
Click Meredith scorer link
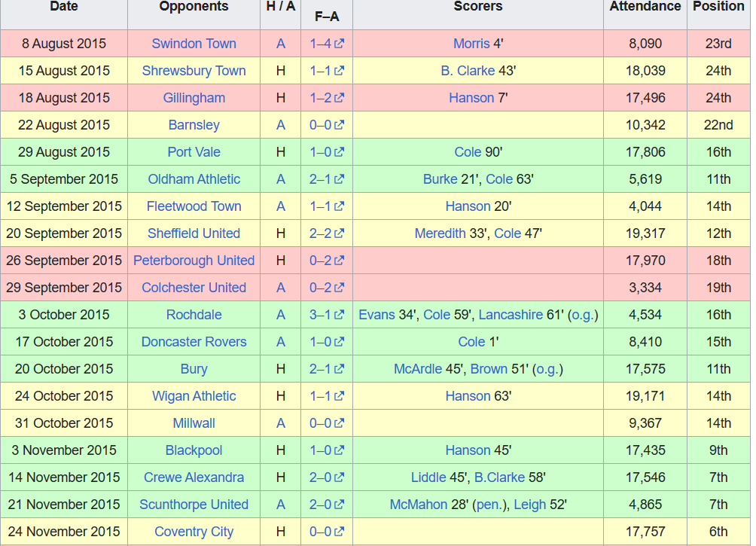pyautogui.click(x=440, y=233)
